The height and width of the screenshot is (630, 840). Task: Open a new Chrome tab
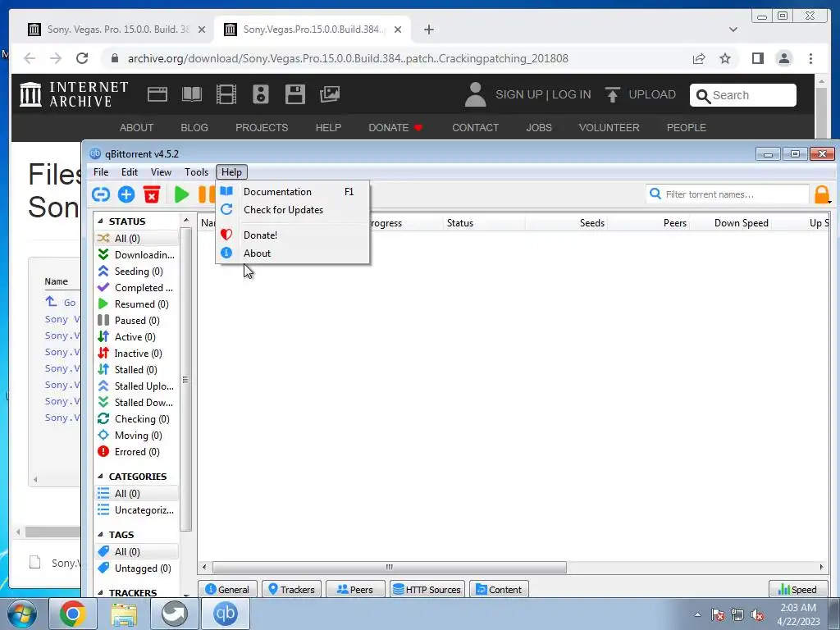coord(428,30)
